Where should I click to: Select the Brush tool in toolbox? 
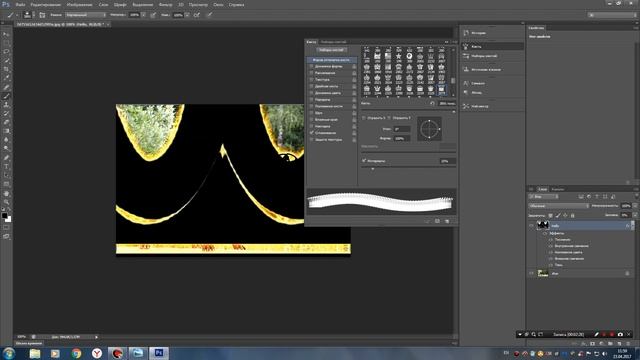coord(6,96)
